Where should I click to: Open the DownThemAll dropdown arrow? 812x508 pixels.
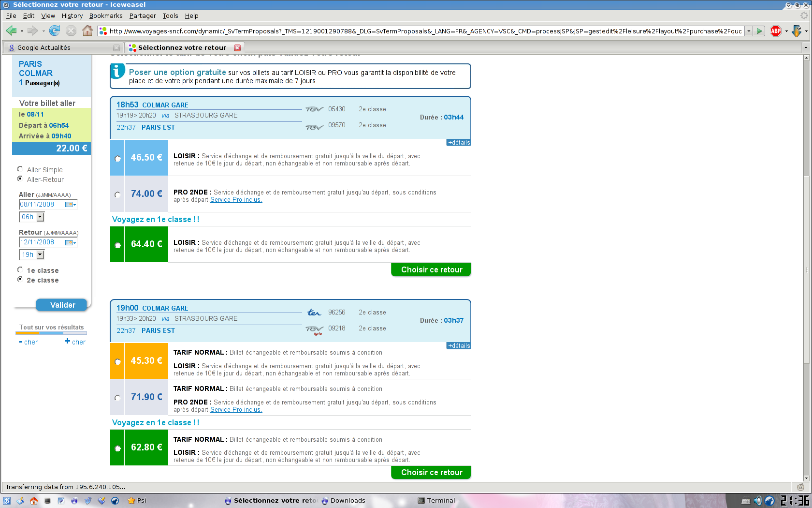click(x=807, y=31)
